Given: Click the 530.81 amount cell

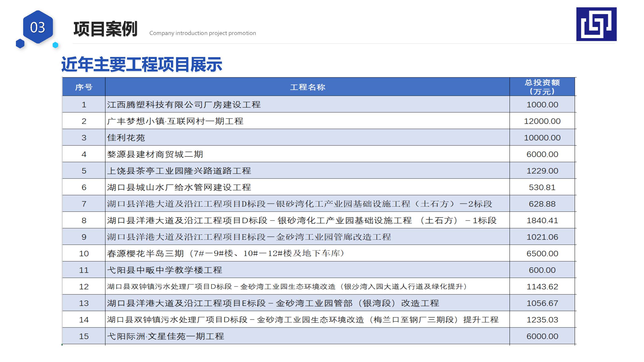Looking at the screenshot, I should coord(542,187).
